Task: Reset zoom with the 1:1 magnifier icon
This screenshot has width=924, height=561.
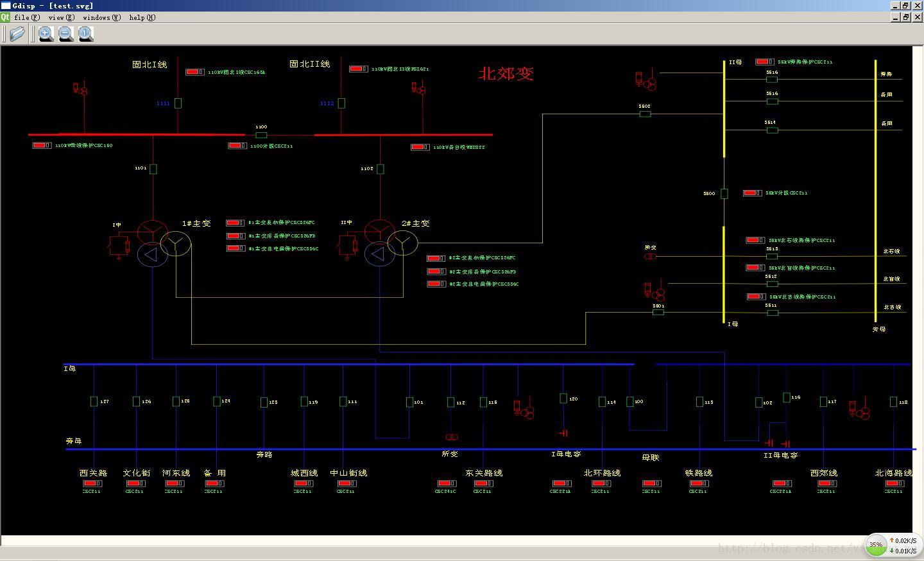Action: click(86, 34)
